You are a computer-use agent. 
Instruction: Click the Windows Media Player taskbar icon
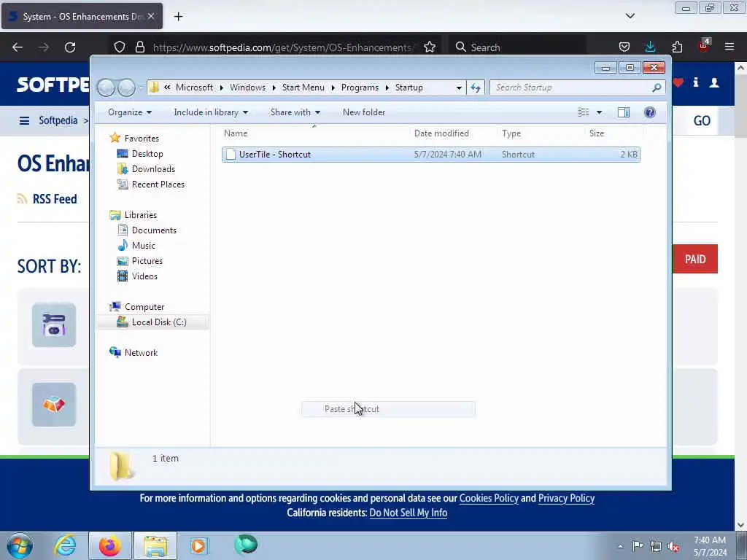coord(199,545)
